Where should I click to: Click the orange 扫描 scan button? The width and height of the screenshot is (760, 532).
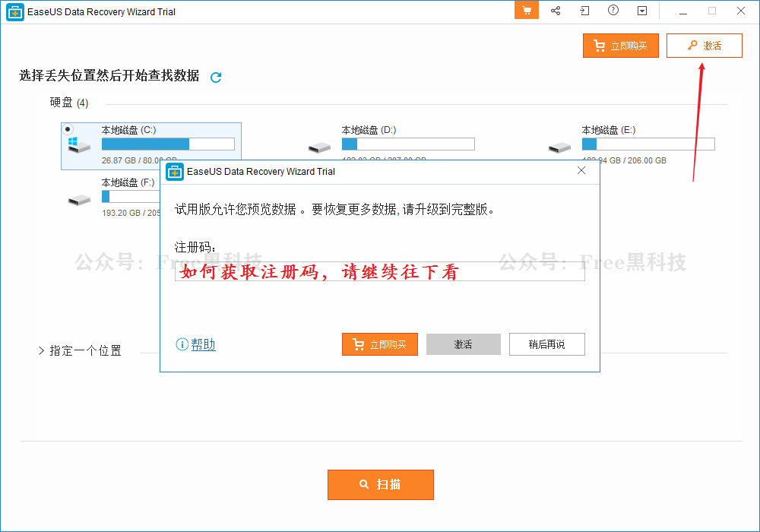pyautogui.click(x=381, y=485)
